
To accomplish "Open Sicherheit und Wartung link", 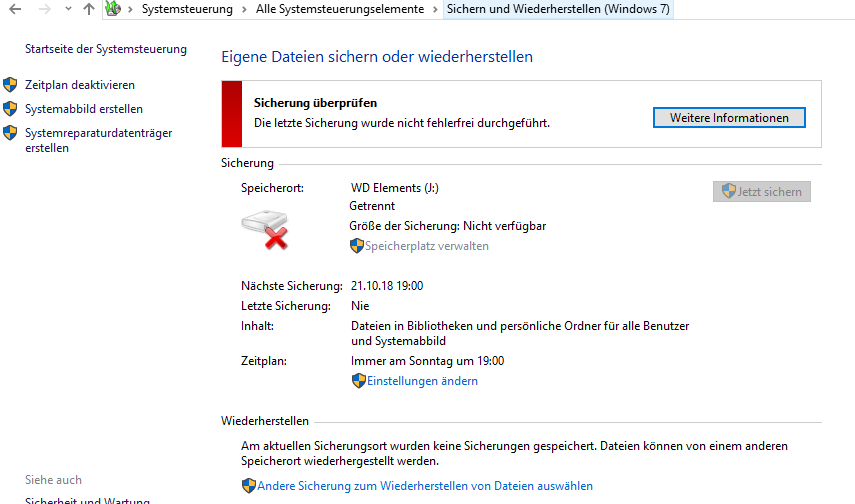I will click(x=87, y=501).
